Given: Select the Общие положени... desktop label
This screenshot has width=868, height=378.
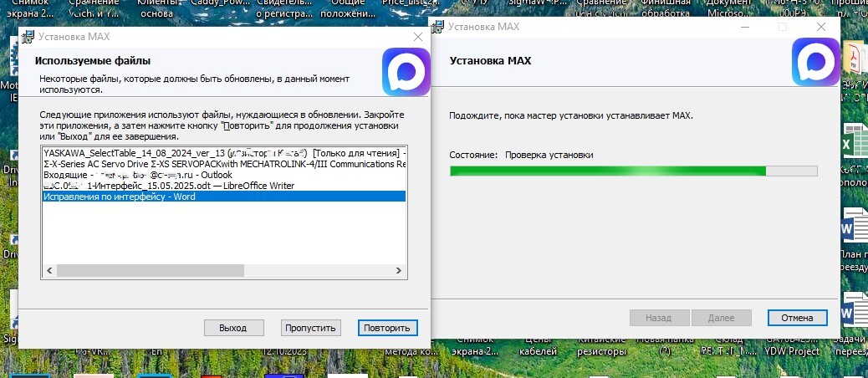Looking at the screenshot, I should point(348,8).
